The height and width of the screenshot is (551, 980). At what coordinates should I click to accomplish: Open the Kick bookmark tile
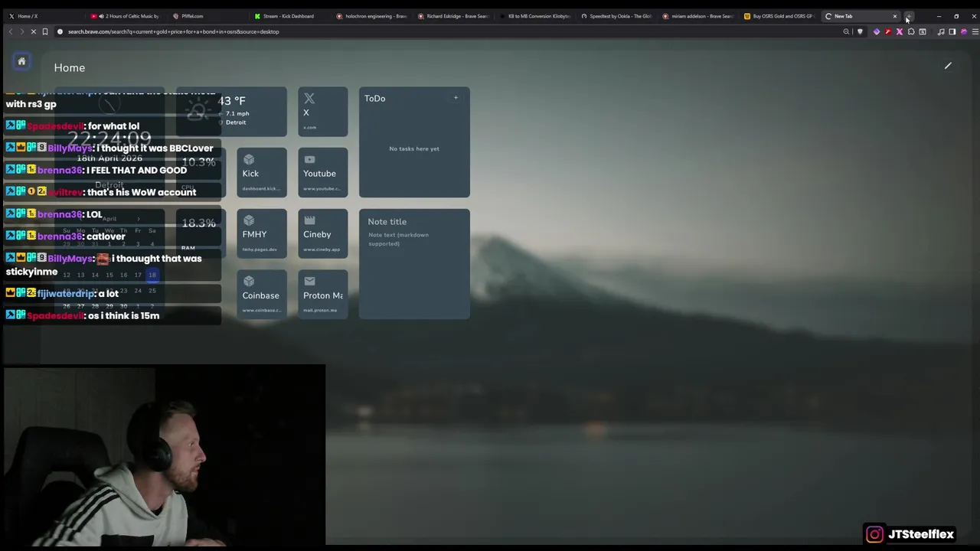[x=262, y=173]
